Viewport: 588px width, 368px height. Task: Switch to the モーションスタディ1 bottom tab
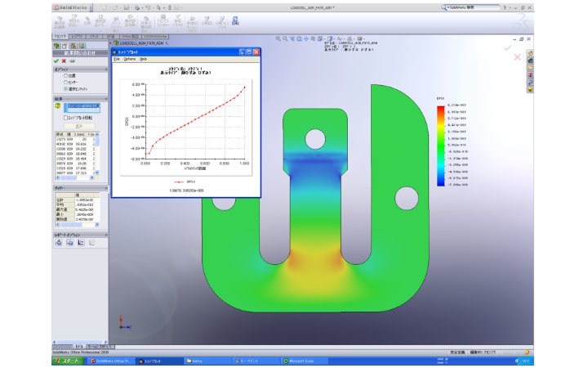click(x=100, y=347)
